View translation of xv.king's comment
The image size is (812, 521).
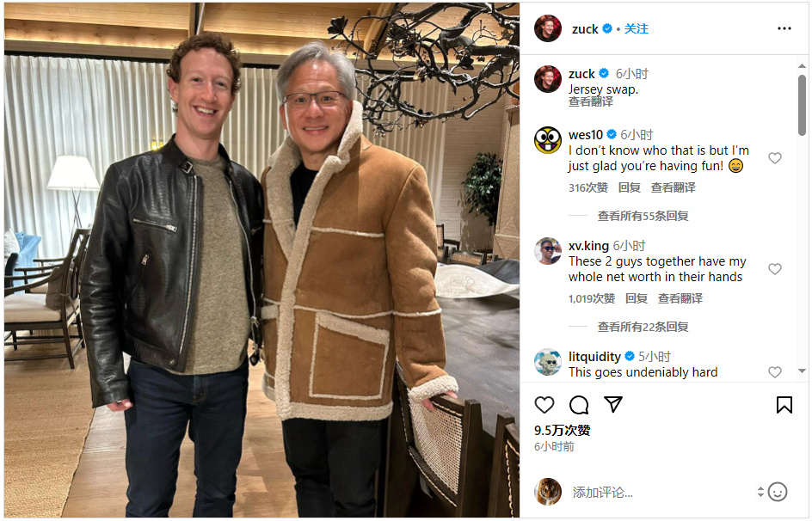[680, 298]
